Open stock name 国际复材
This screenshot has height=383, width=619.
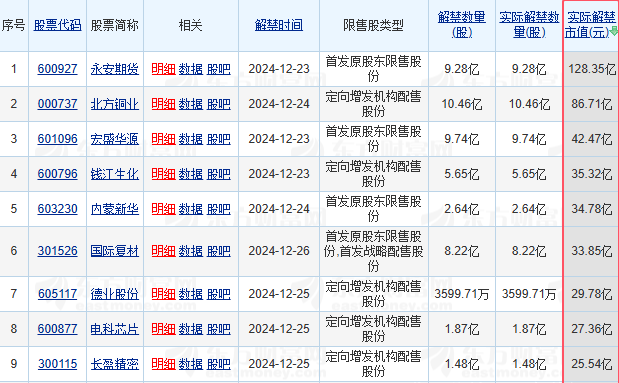pos(114,251)
